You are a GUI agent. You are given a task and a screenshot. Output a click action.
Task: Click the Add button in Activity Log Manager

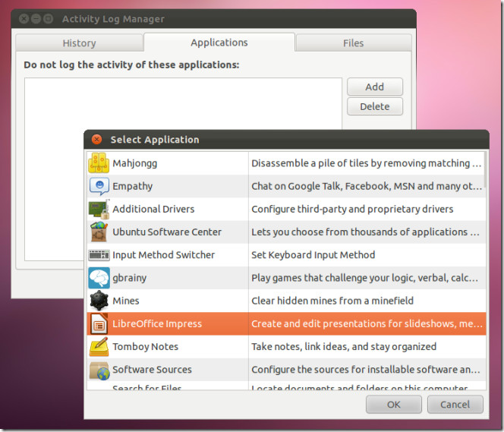pyautogui.click(x=375, y=87)
